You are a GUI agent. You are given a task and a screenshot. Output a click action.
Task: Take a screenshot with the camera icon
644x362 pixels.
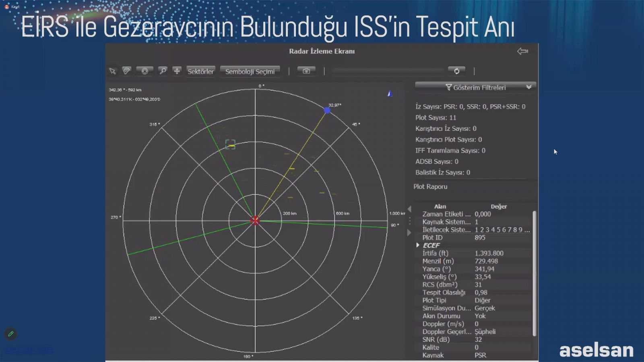pos(306,71)
